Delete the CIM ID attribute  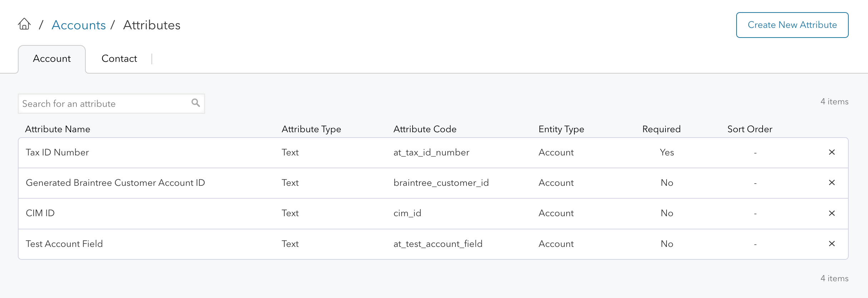[x=832, y=213]
